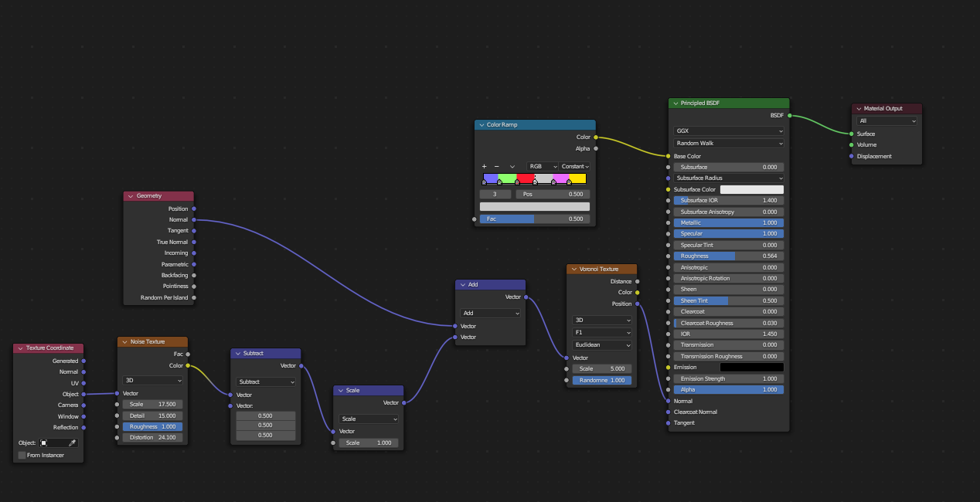The width and height of the screenshot is (980, 502).
Task: Click Color Ramp Fac input socket
Action: coord(475,219)
